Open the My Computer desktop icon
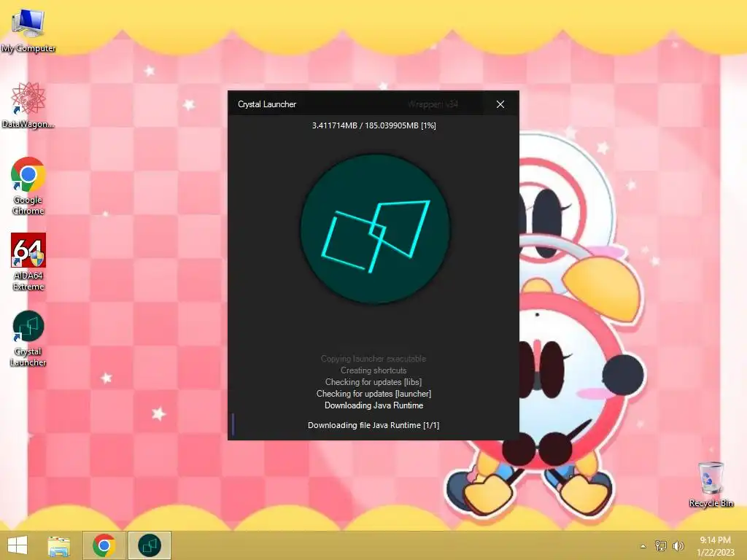747x560 pixels. [x=28, y=30]
